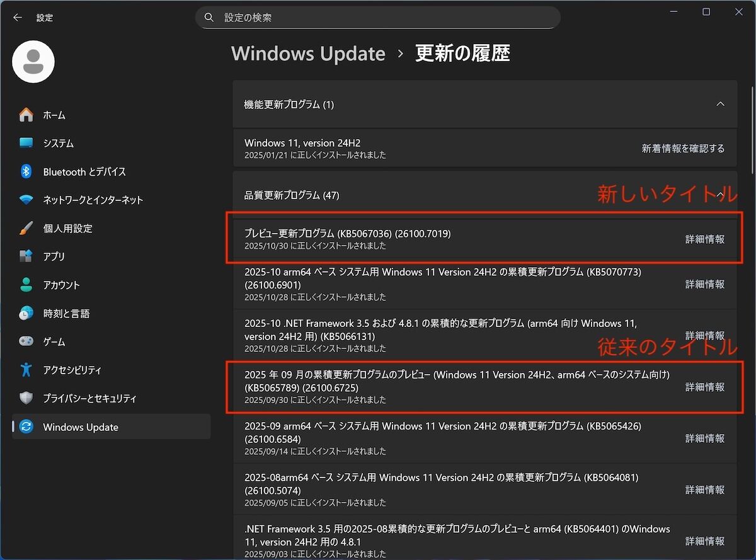Click 更新の履歴 page heading
The image size is (756, 560).
(x=462, y=54)
